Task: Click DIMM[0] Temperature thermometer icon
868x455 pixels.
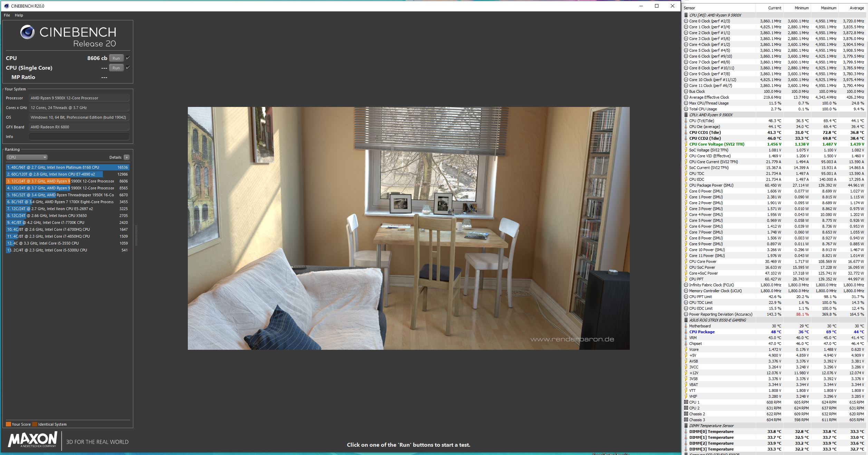Action: [686, 432]
